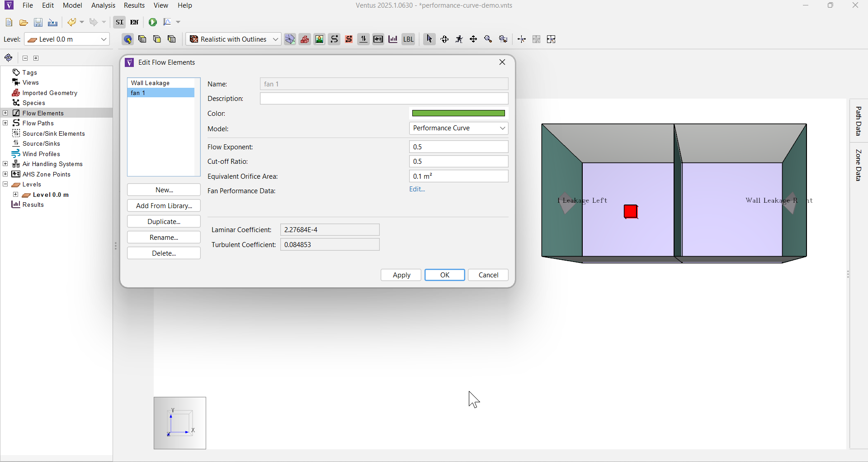
Task: Toggle imported geometry visibility (red blocks icon)
Action: click(x=305, y=39)
